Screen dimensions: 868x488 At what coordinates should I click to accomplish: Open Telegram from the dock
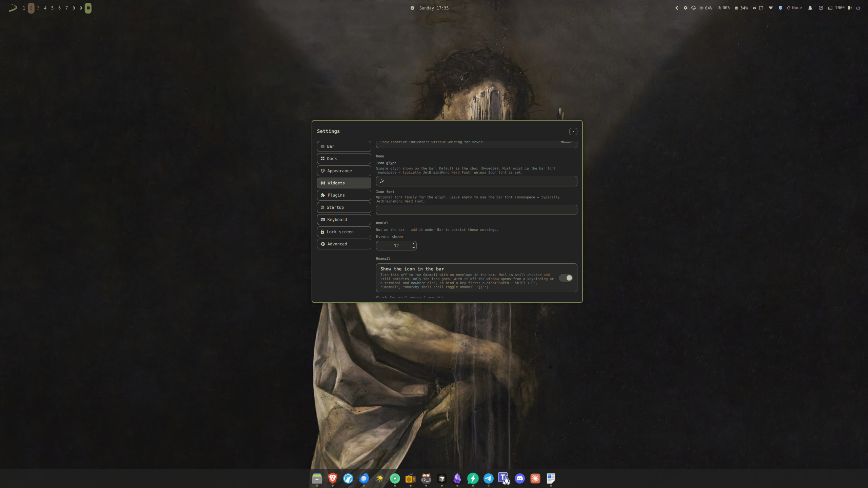click(488, 478)
